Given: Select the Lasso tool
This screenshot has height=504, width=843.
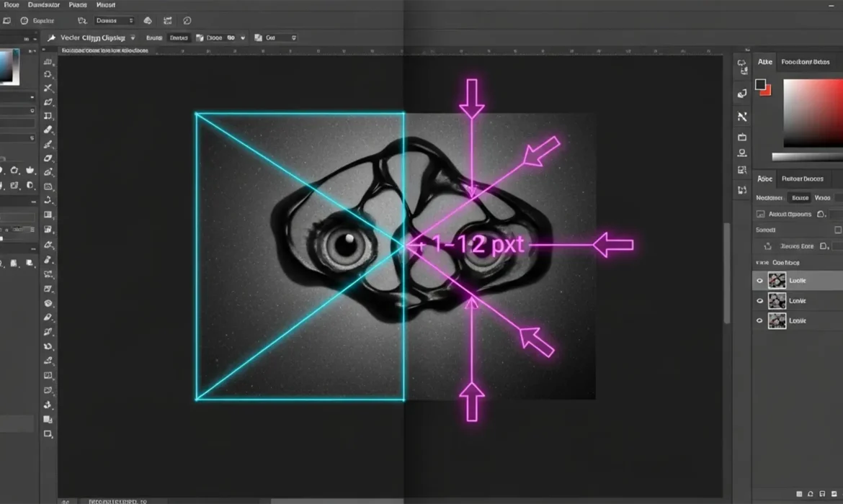Looking at the screenshot, I should (x=48, y=88).
